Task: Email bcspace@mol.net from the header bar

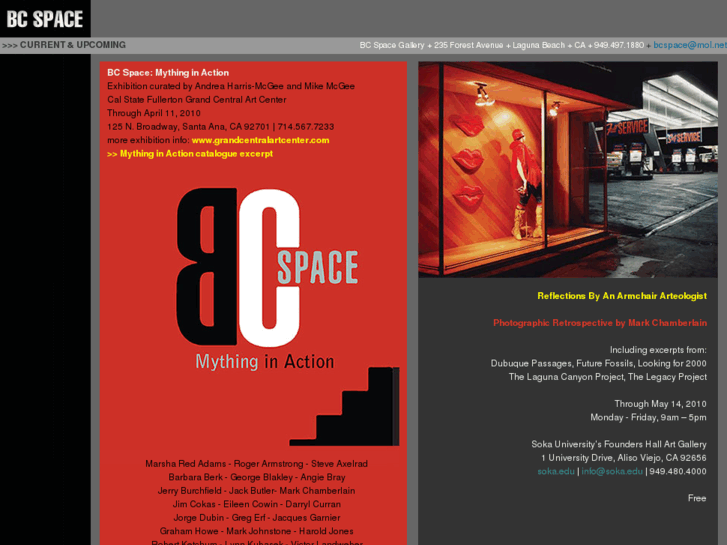Action: [690, 45]
